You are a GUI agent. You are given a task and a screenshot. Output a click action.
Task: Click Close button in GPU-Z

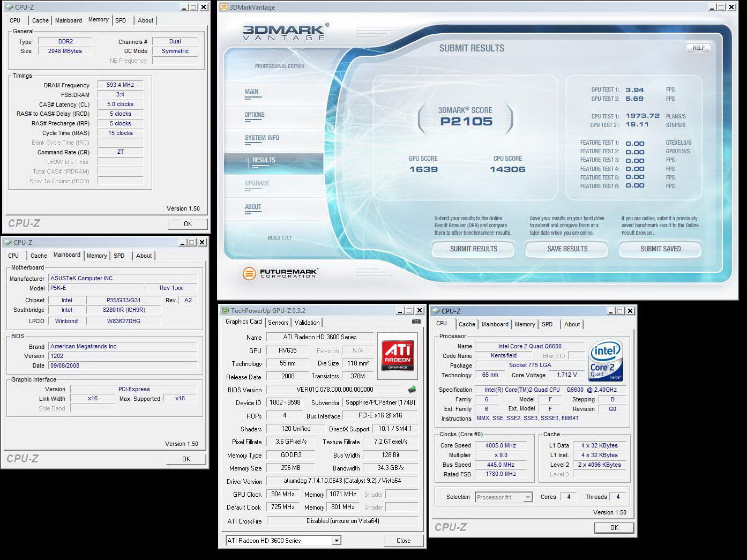(404, 541)
